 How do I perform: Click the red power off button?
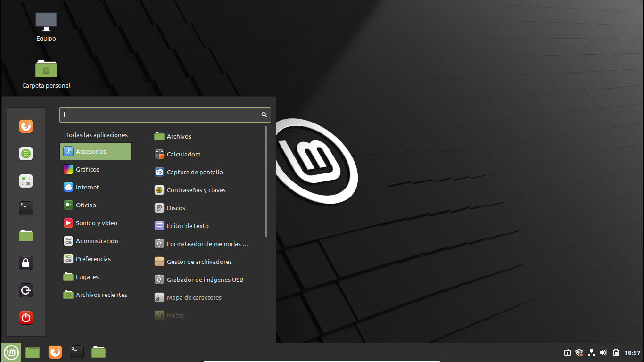point(26,318)
